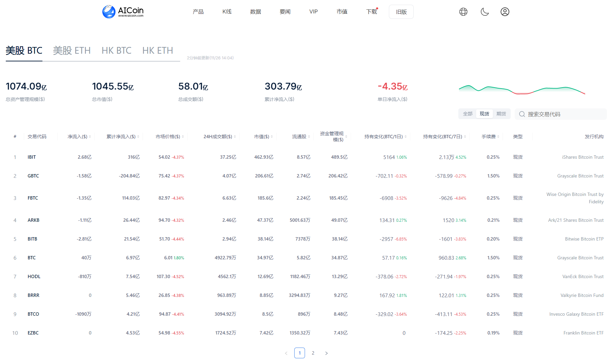The height and width of the screenshot is (364, 612).
Task: Sort by 净流入($) column arrows
Action: click(x=90, y=137)
